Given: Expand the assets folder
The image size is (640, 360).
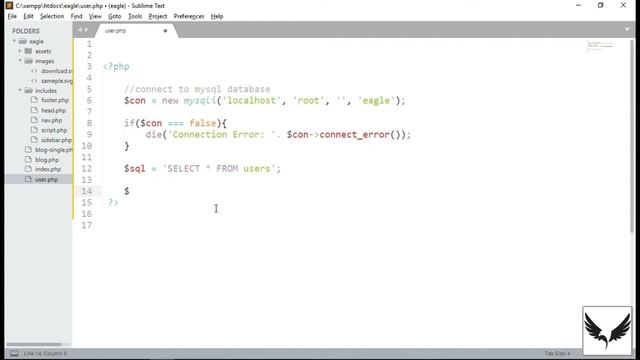Looking at the screenshot, I should (x=20, y=51).
